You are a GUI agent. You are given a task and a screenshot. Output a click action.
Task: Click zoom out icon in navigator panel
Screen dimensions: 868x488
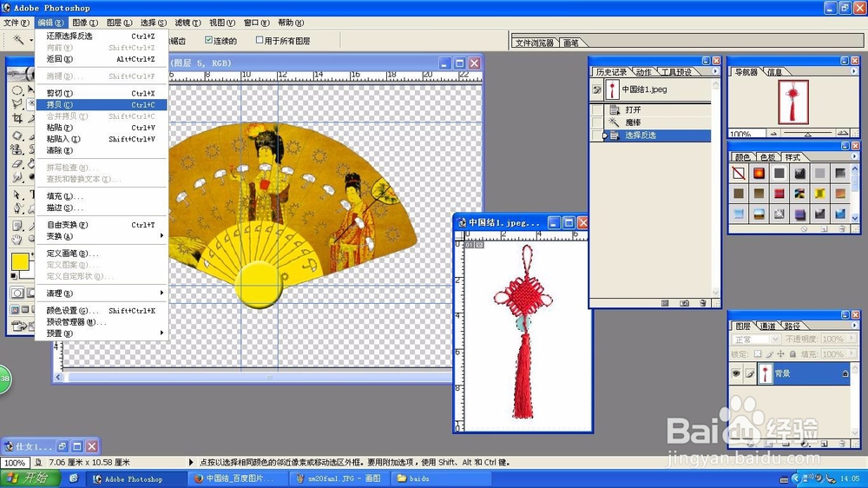coord(773,134)
